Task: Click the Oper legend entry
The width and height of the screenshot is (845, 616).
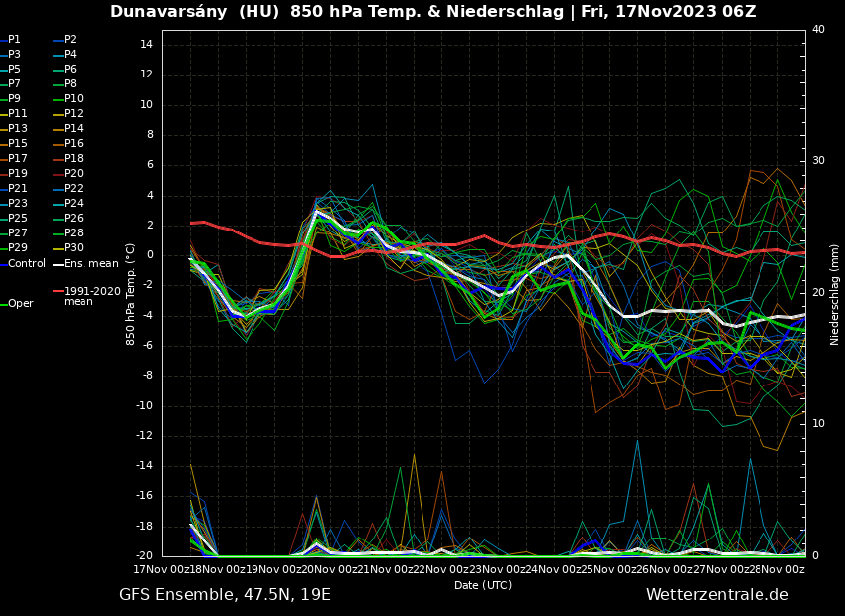Action: (20, 304)
